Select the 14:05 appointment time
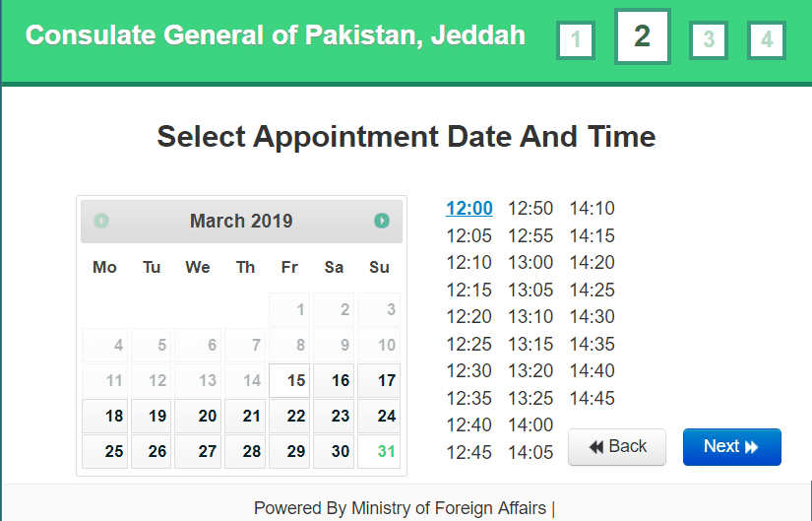 531,453
